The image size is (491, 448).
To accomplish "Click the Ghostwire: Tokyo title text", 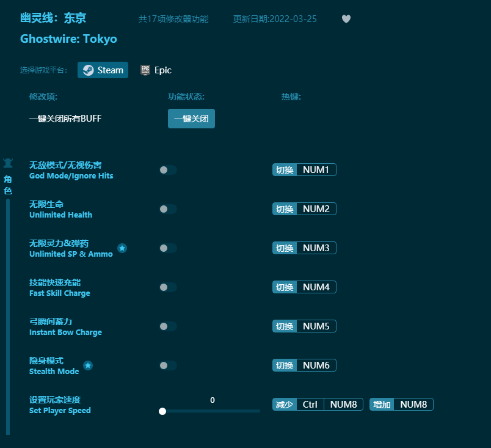I will click(68, 39).
